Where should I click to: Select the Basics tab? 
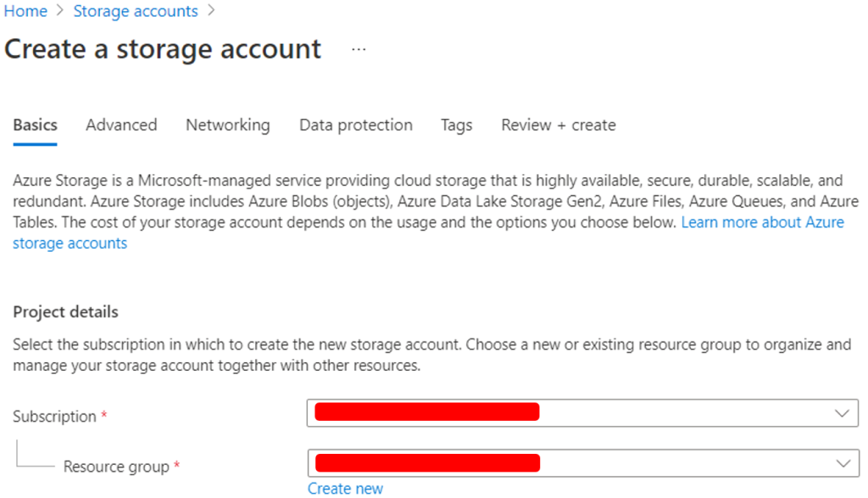click(35, 126)
